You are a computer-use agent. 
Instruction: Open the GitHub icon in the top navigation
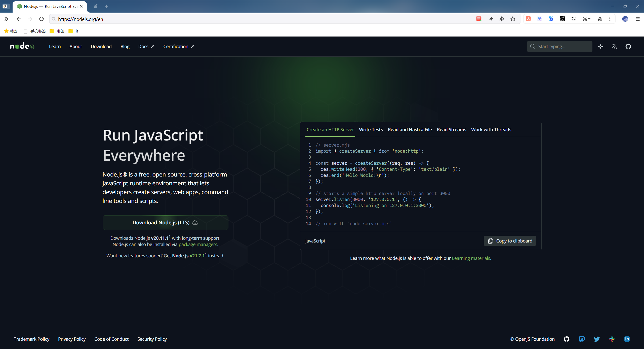click(628, 47)
